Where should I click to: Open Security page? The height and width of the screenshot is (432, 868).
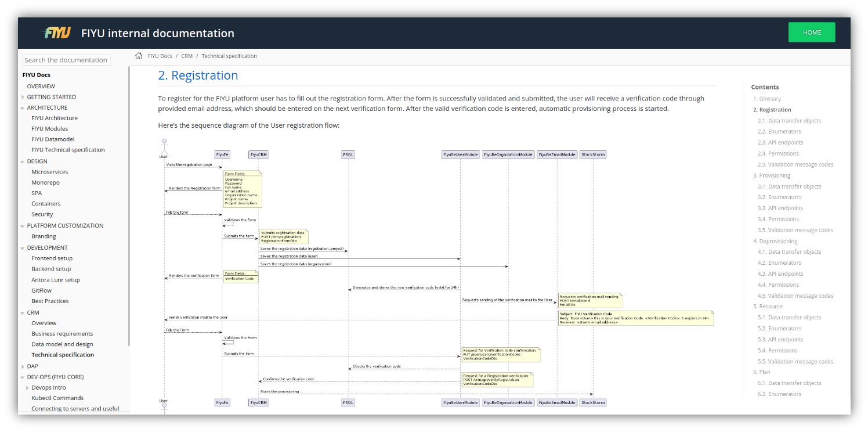point(42,214)
